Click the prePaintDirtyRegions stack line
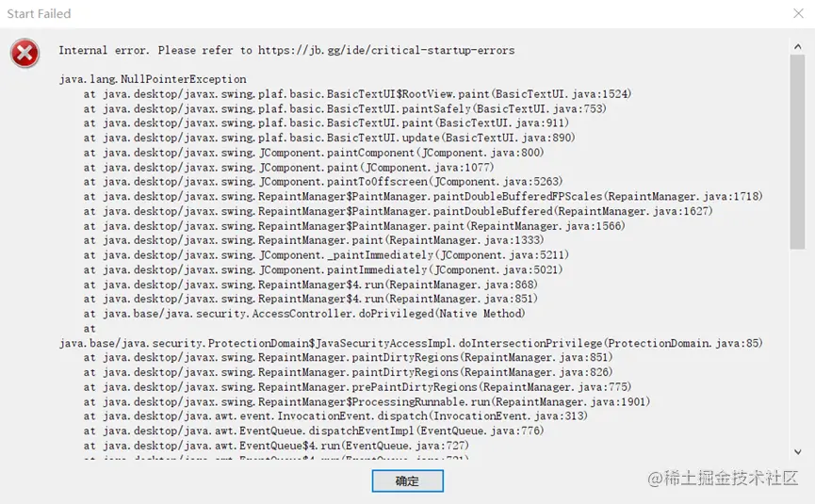 pyautogui.click(x=357, y=387)
